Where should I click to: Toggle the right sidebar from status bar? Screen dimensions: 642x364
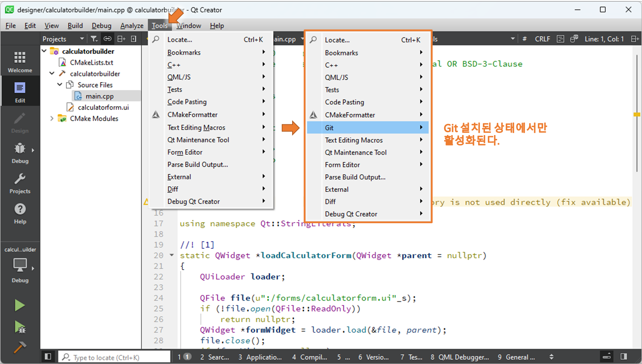pos(624,356)
